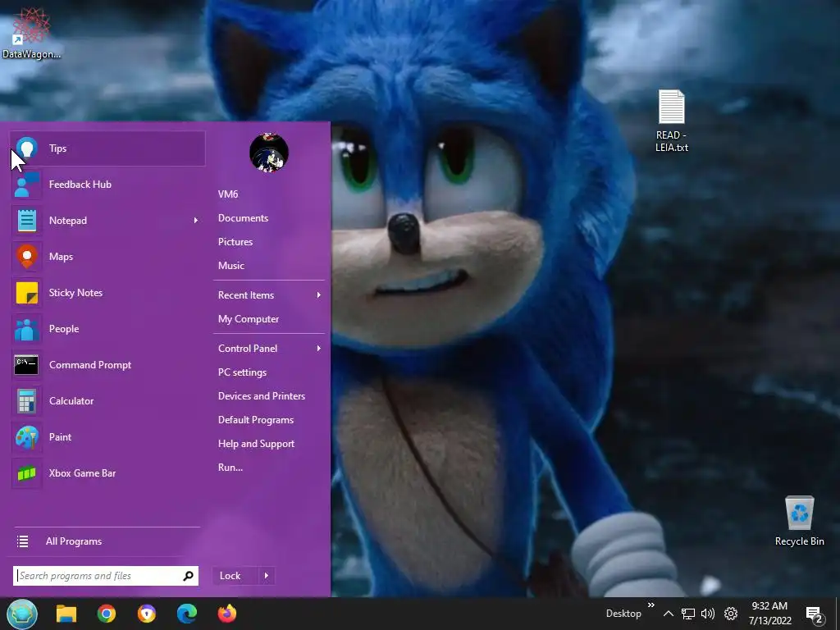Expand the Control Panel submenu arrow

319,348
